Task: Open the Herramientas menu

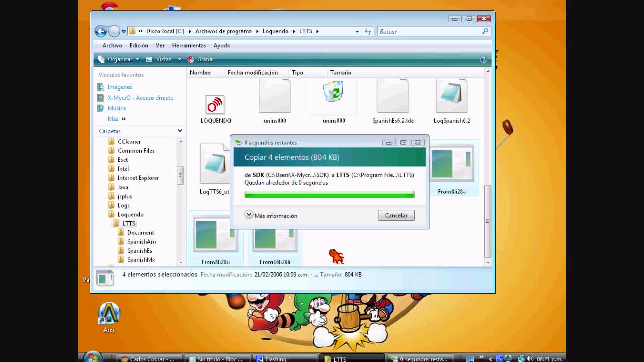Action: click(x=189, y=45)
